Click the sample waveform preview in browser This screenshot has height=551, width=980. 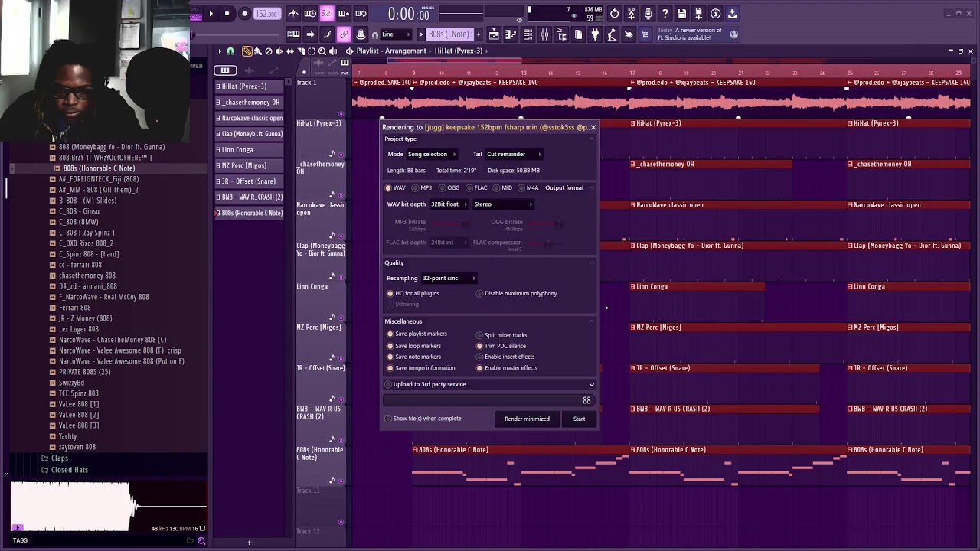point(108,505)
